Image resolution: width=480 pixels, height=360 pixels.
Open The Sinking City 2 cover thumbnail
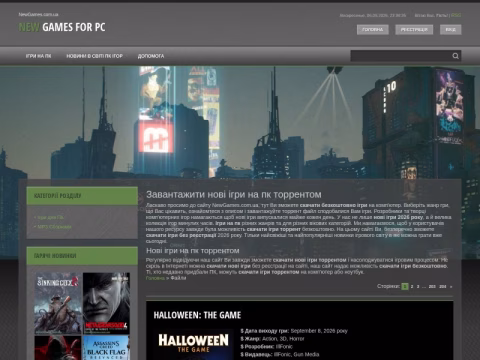click(58, 303)
